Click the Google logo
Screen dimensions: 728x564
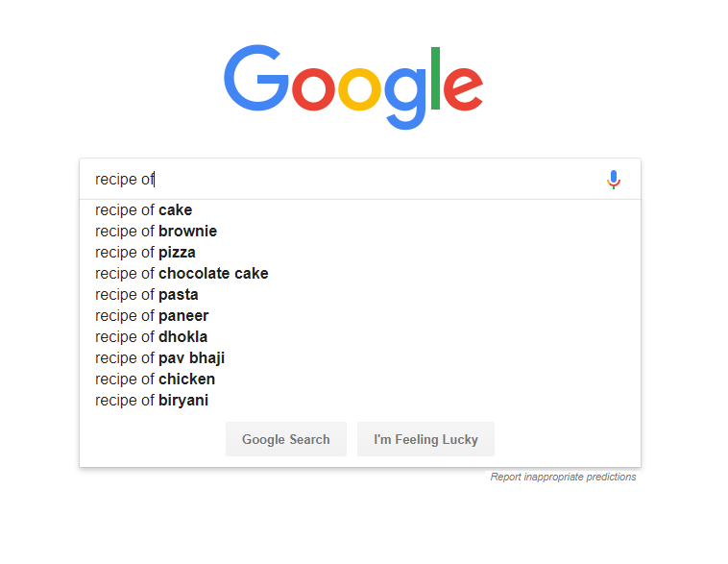coord(353,86)
